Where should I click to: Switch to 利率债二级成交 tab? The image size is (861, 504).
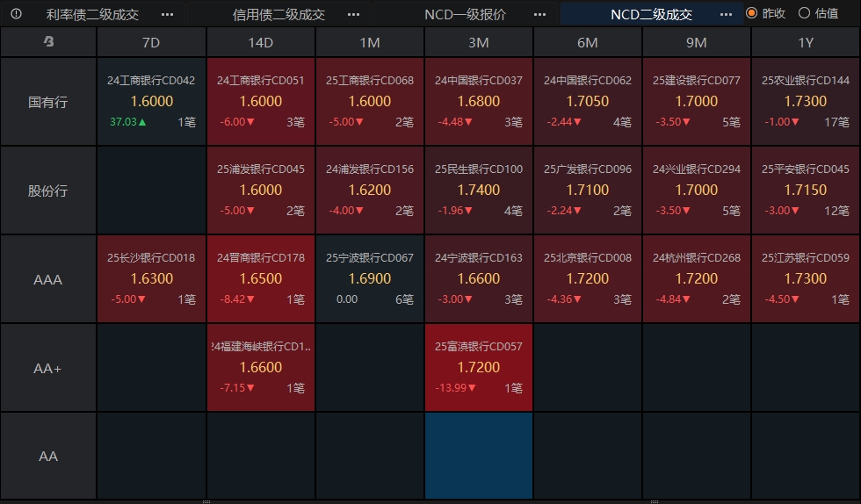(92, 14)
